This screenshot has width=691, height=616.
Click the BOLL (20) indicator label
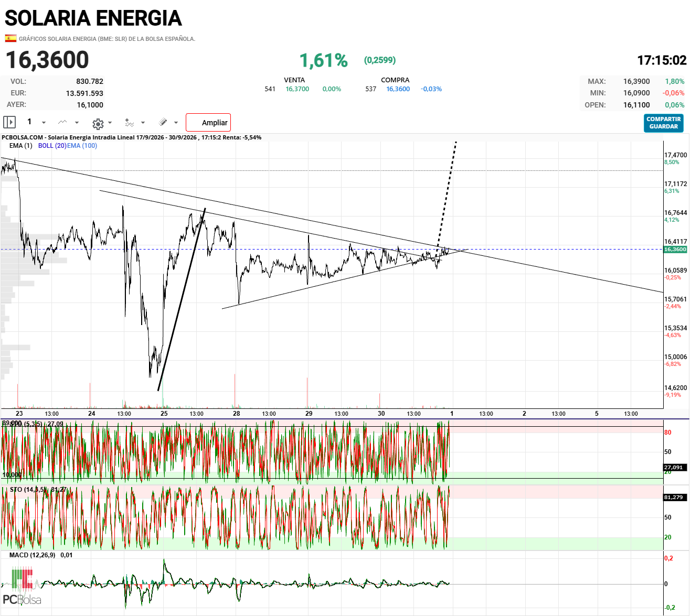pos(52,146)
